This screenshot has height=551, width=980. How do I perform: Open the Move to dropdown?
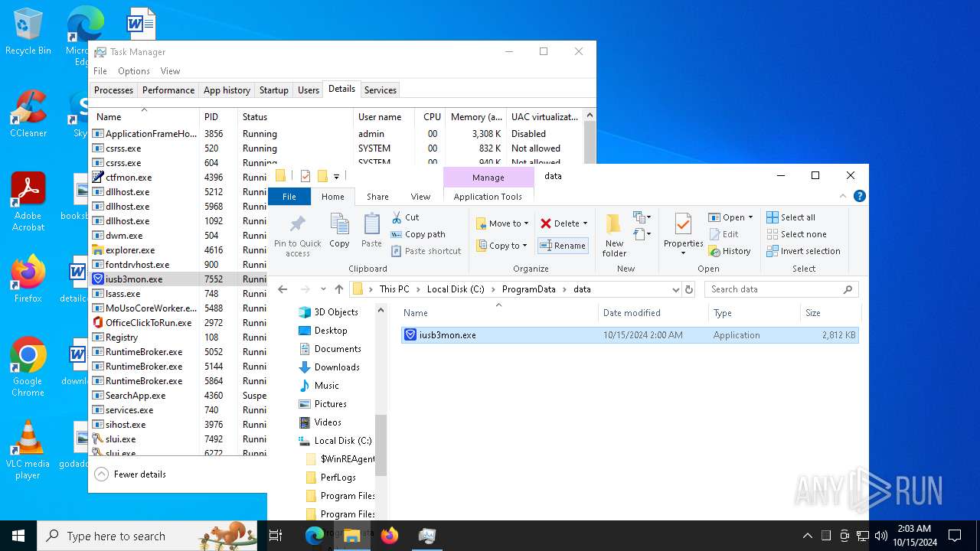tap(502, 223)
